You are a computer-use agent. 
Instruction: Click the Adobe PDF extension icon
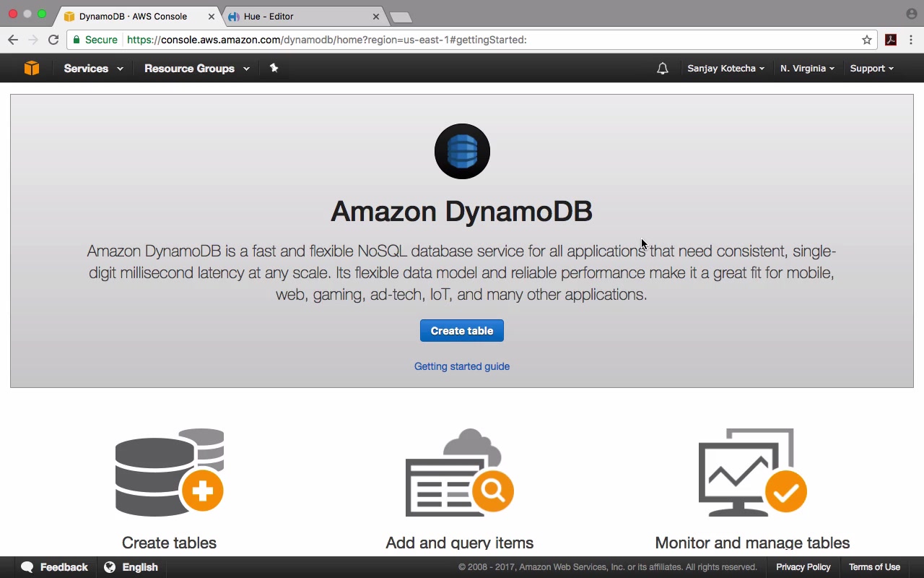tap(891, 40)
